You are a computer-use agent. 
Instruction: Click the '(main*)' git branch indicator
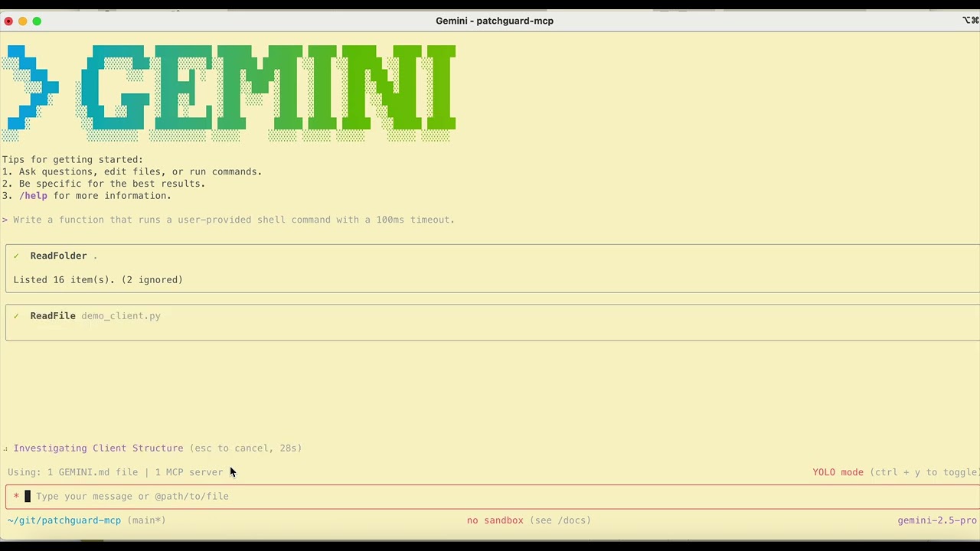point(146,520)
